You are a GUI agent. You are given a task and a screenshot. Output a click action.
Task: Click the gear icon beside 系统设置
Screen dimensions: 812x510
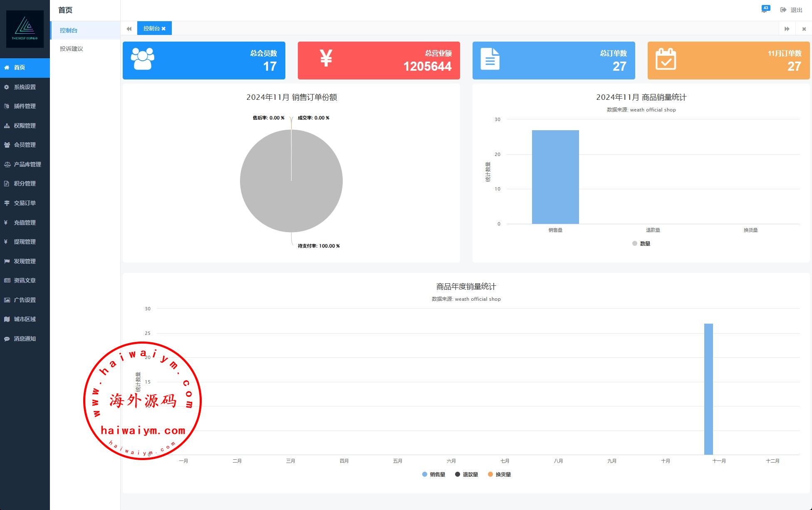pos(7,87)
